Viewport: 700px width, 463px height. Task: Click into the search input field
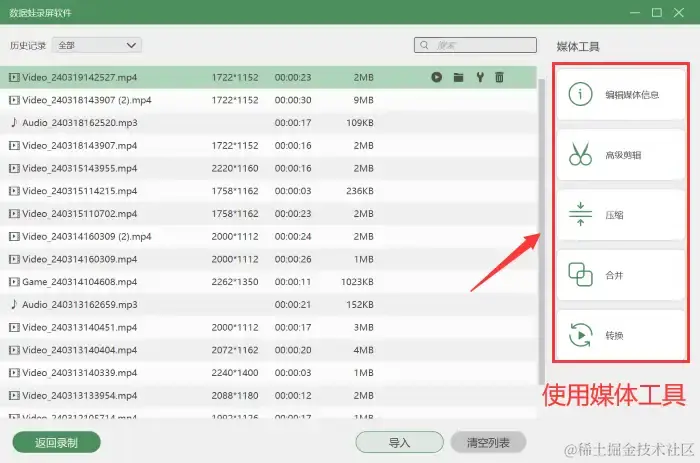click(x=475, y=45)
